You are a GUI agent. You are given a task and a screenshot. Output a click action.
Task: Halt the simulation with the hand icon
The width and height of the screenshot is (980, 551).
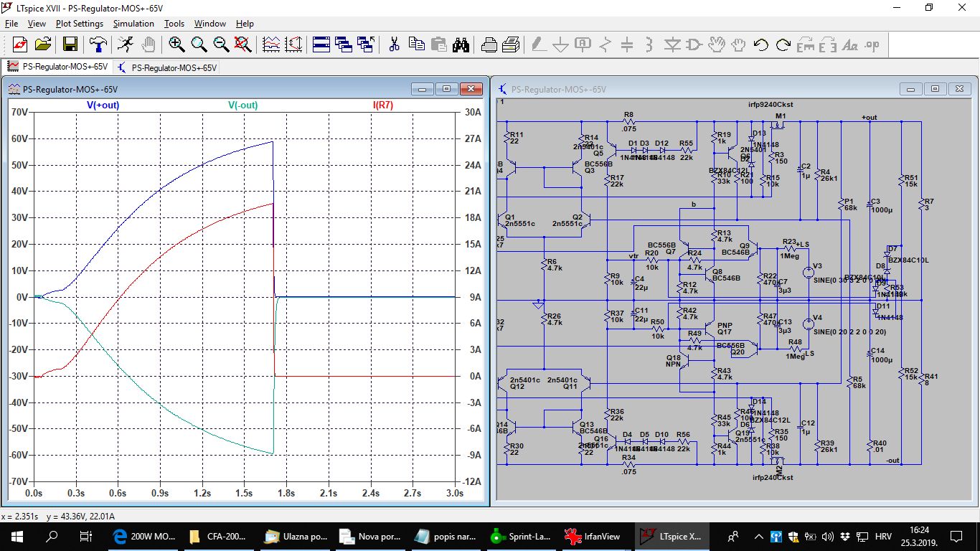(x=148, y=44)
